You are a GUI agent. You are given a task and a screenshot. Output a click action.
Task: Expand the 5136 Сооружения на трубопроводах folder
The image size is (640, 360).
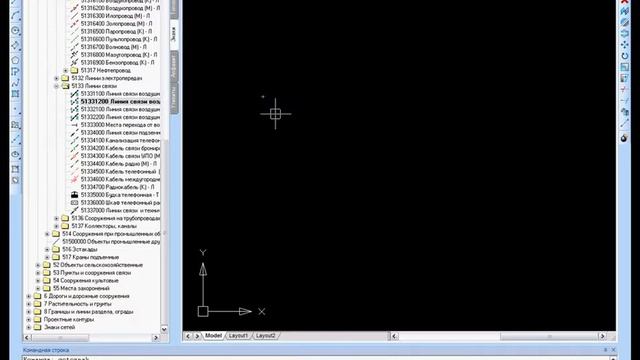click(x=56, y=218)
